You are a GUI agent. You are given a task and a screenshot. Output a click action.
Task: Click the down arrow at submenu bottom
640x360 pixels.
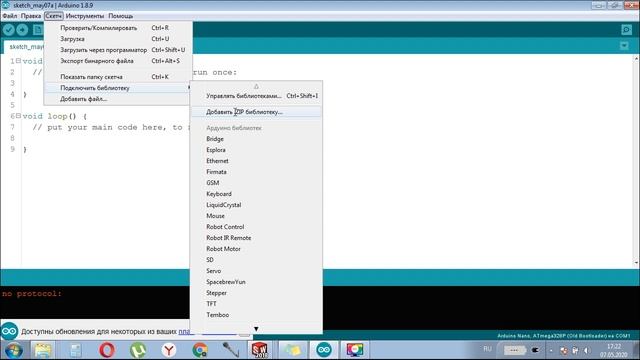click(256, 329)
